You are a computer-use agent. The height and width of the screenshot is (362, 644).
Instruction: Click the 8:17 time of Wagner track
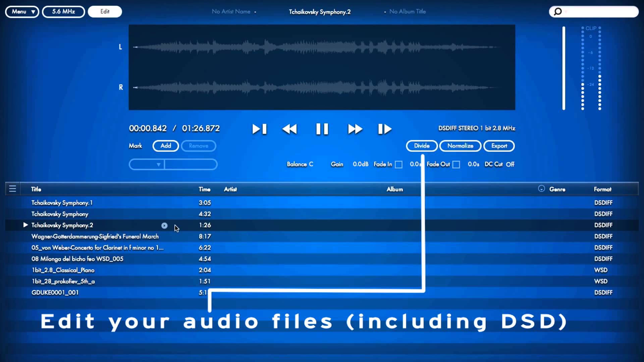click(x=205, y=236)
